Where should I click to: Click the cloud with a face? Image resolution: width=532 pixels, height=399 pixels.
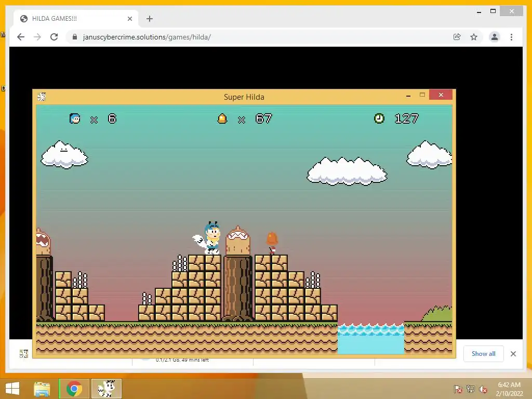coord(64,155)
